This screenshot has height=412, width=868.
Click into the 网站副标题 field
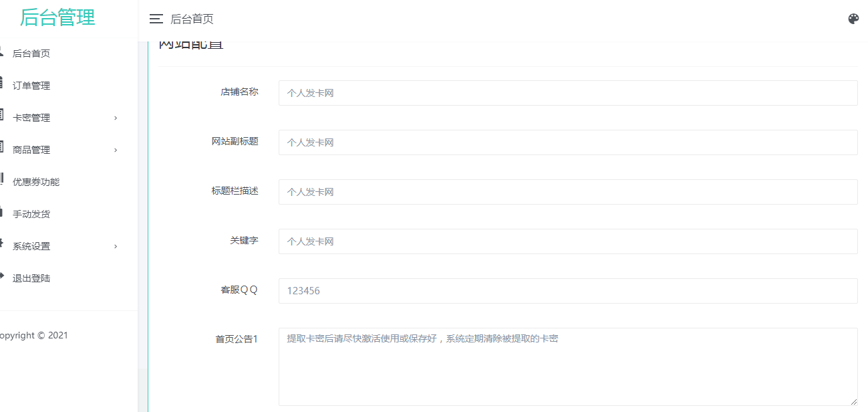(567, 142)
